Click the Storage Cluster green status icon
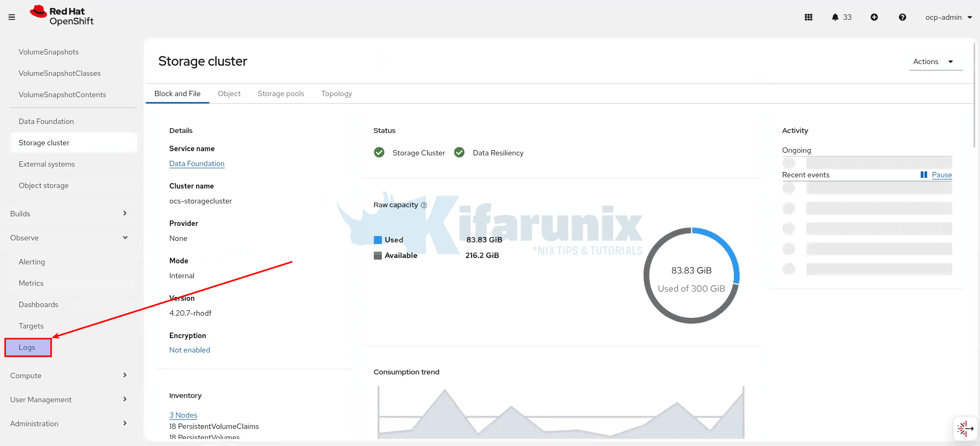Image resolution: width=980 pixels, height=446 pixels. 379,152
